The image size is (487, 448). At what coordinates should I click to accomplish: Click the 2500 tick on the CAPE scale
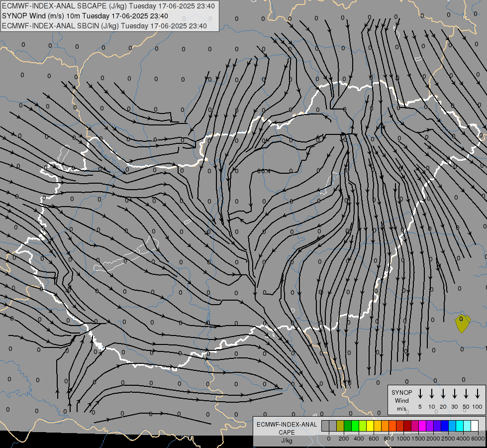coord(448,439)
